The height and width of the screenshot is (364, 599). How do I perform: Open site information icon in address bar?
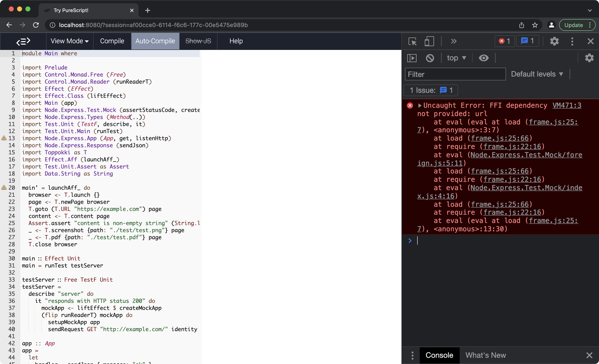click(x=52, y=25)
